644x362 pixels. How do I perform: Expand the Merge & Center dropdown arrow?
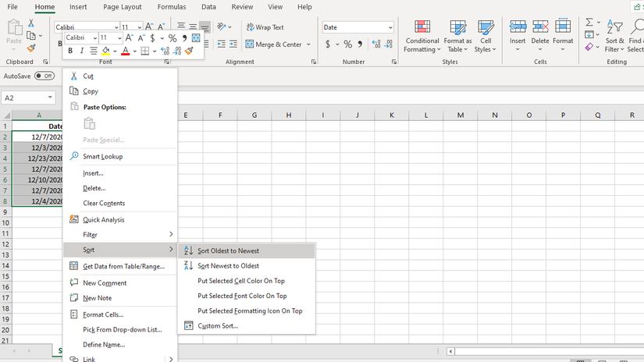click(308, 44)
